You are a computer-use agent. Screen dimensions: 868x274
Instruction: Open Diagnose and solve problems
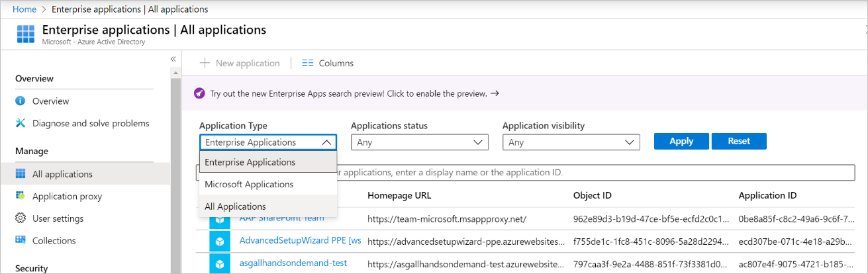click(91, 123)
